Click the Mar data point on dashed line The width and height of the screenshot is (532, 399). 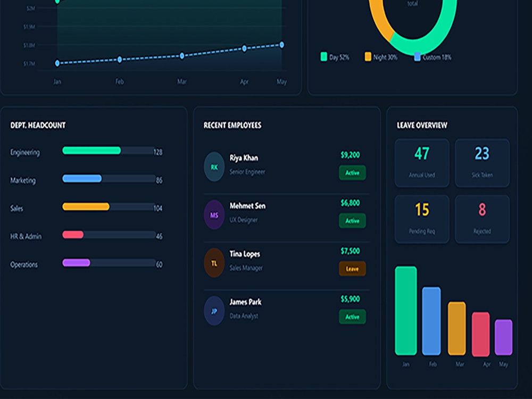click(182, 56)
